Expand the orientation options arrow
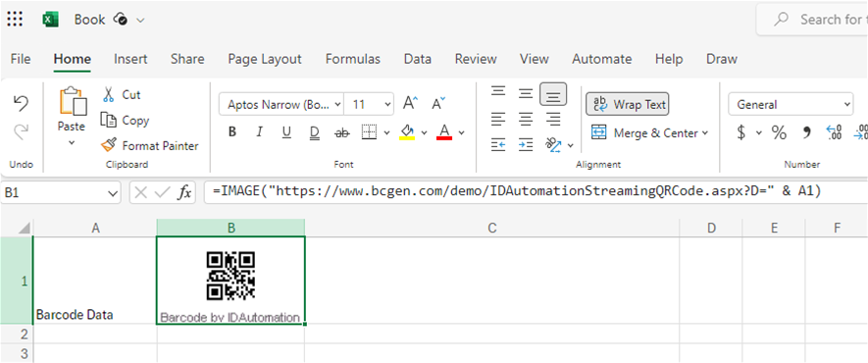 point(571,146)
